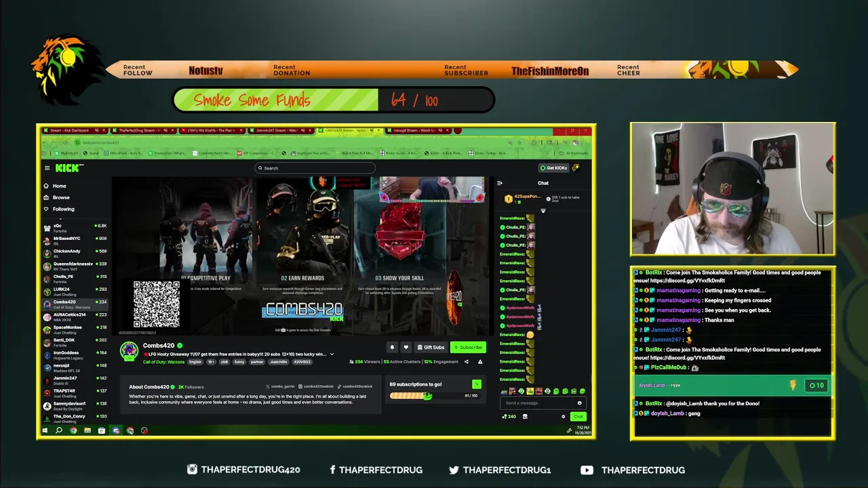Click the browser reload button

pos(65,142)
